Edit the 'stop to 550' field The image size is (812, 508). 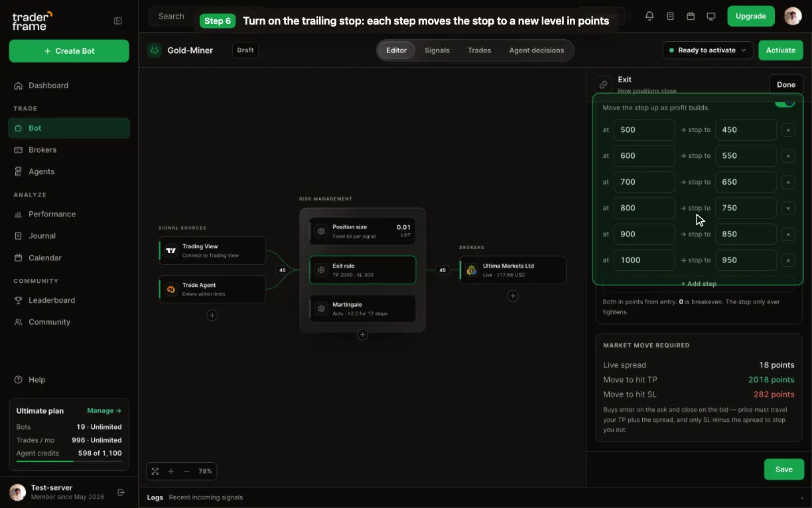click(x=746, y=156)
